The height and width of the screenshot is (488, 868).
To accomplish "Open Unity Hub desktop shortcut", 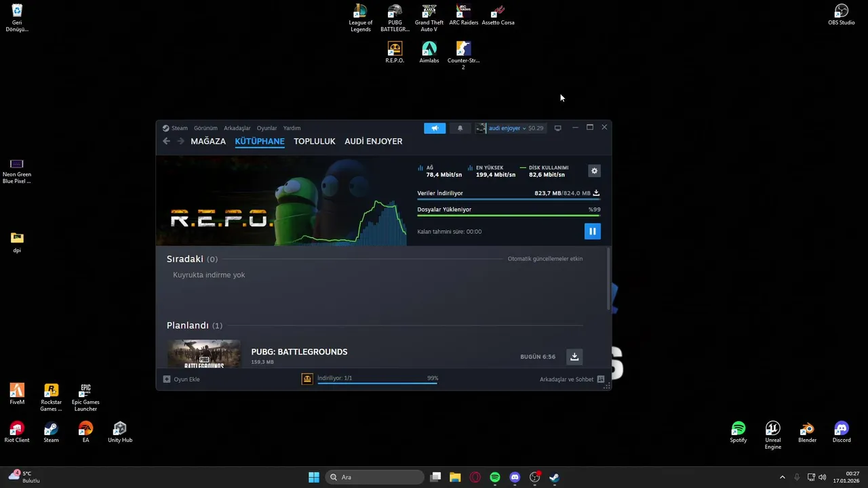I will [x=120, y=432].
